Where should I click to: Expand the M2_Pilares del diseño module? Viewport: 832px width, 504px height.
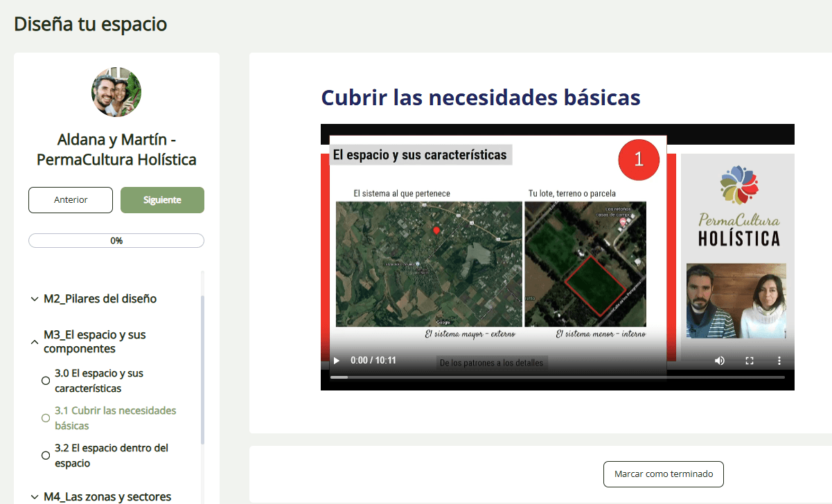coord(35,299)
